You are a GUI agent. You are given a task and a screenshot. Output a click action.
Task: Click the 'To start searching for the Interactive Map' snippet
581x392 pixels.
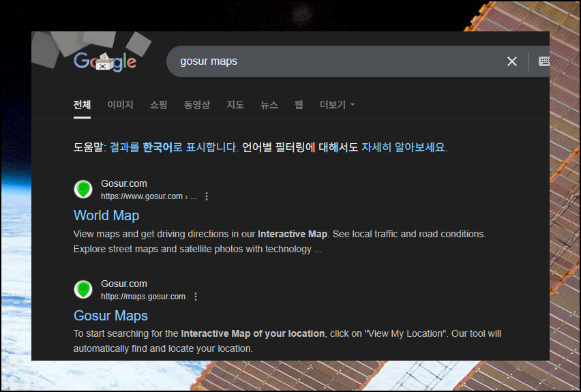click(x=287, y=342)
